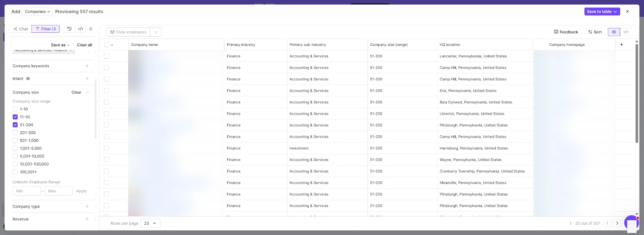Switch to the Chat tab
This screenshot has height=235, width=644.
click(21, 29)
